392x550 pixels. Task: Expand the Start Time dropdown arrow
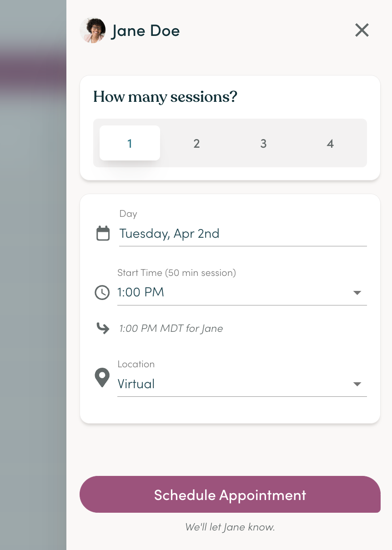[357, 293]
